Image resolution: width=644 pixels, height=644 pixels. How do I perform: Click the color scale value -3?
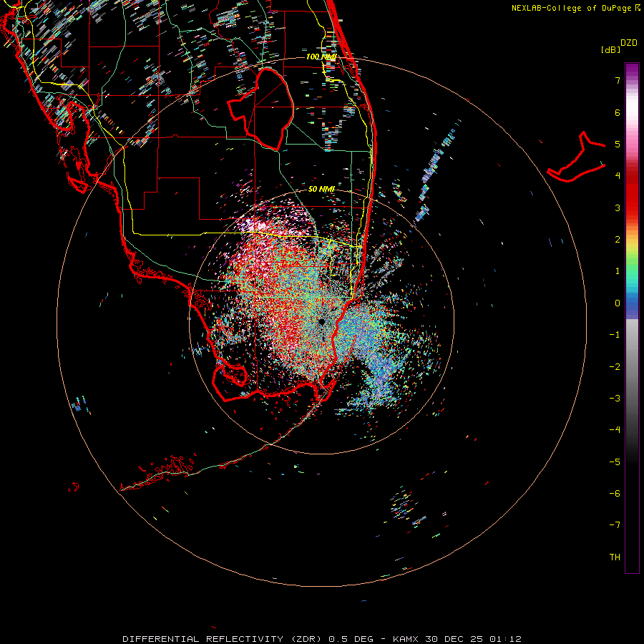tap(615, 399)
